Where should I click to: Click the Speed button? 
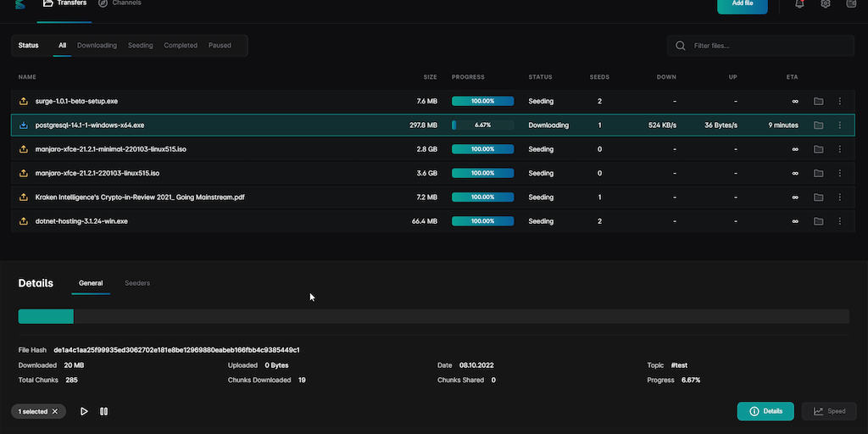[x=830, y=411]
